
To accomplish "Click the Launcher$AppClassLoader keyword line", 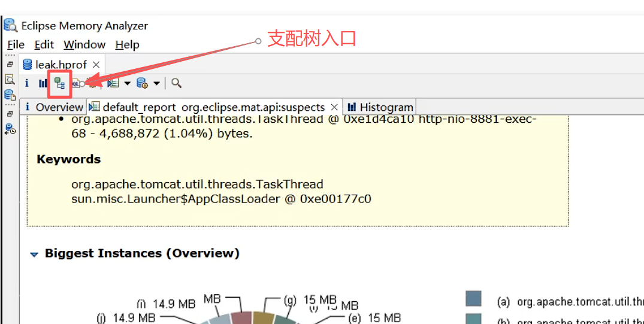I will coord(221,199).
